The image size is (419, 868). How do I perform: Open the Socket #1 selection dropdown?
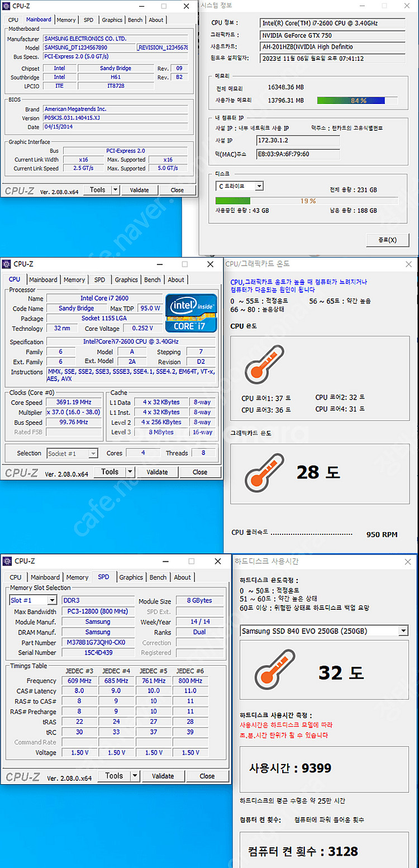[x=93, y=453]
